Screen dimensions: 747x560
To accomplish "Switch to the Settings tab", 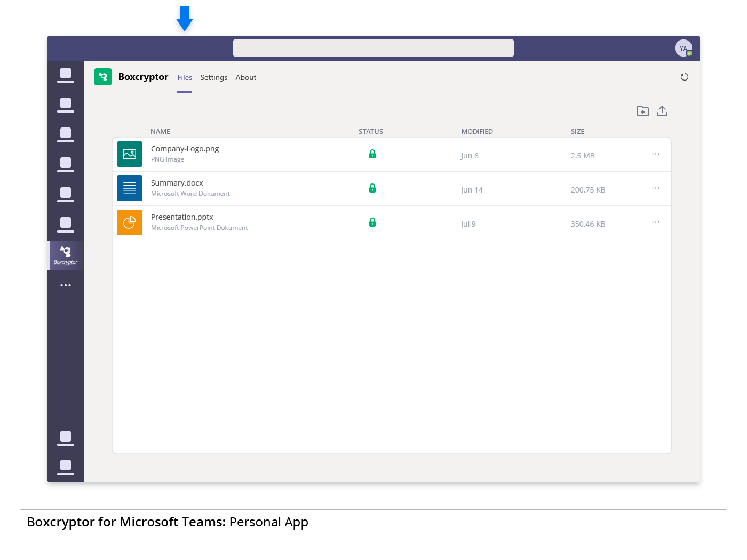I will point(214,77).
